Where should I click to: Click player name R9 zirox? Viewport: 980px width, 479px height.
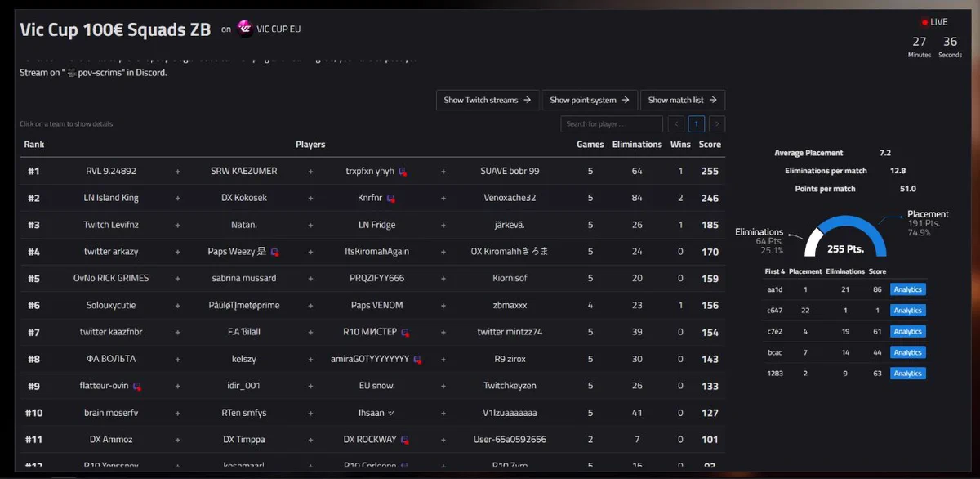pyautogui.click(x=510, y=359)
